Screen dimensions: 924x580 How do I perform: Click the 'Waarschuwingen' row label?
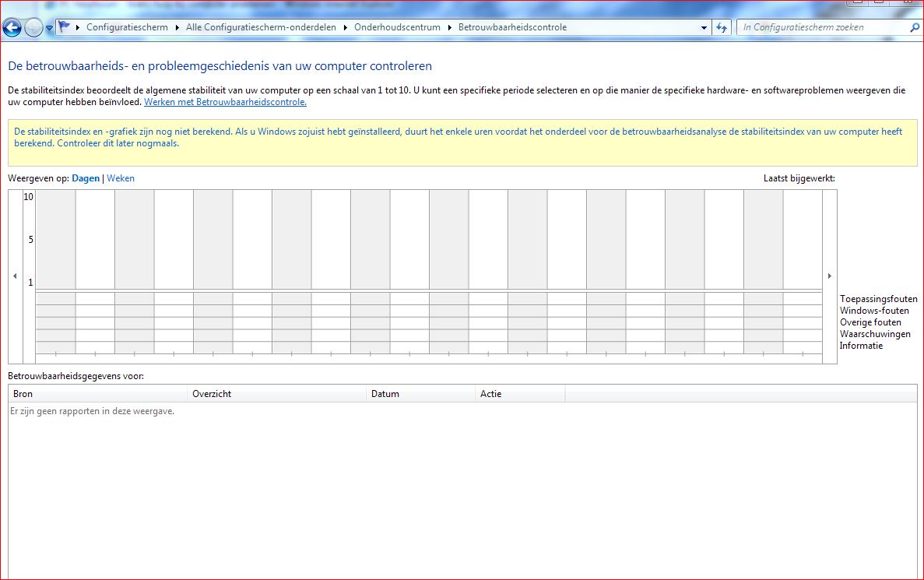(x=875, y=334)
